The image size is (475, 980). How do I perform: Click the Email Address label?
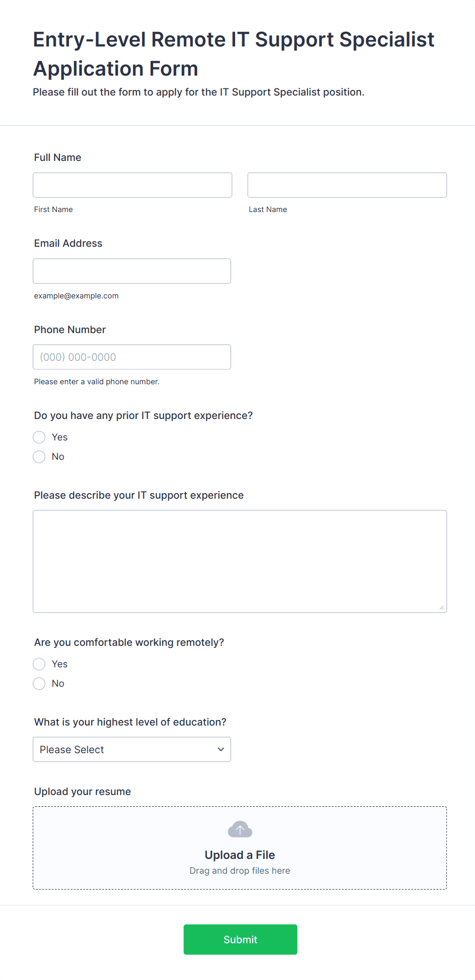click(68, 243)
